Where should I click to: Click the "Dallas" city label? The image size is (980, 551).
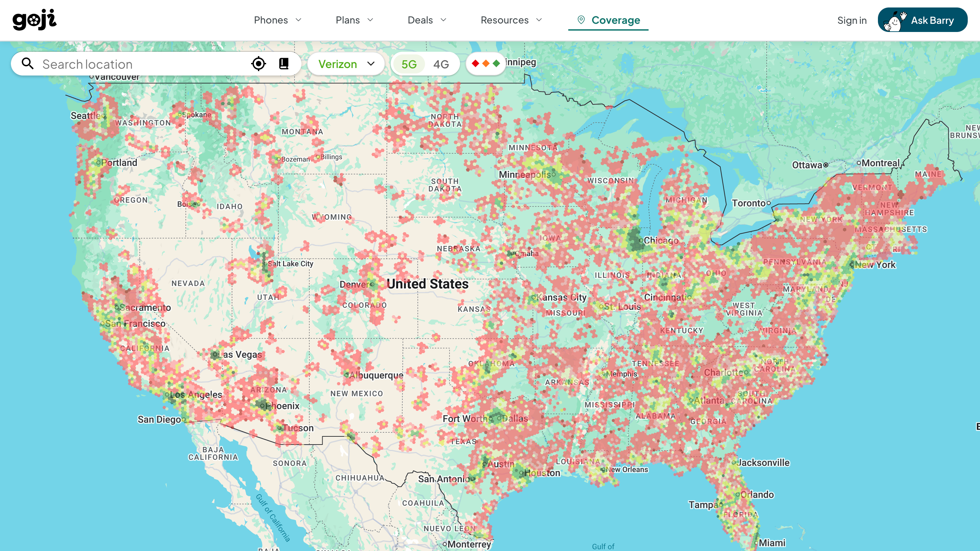515,419
